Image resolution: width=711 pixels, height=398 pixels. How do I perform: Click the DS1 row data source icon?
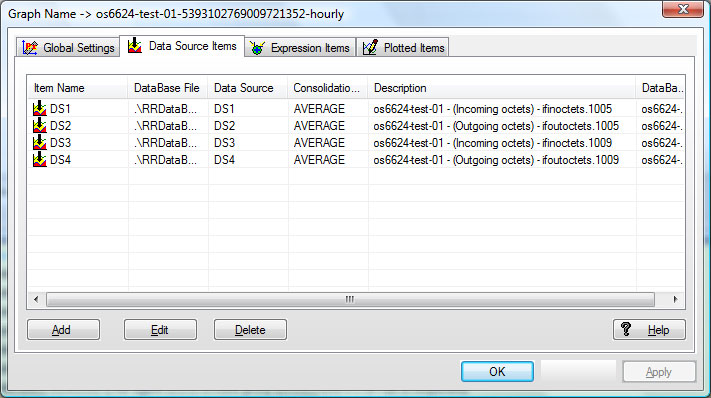(40, 108)
